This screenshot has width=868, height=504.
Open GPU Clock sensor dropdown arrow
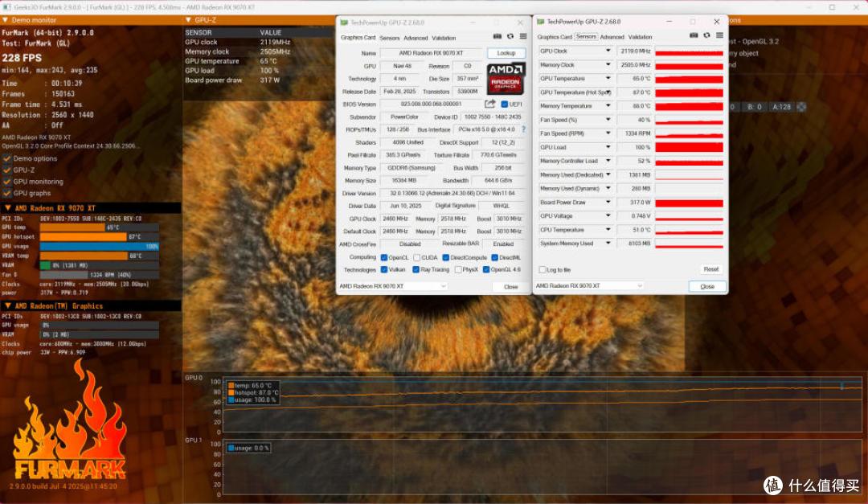point(608,51)
